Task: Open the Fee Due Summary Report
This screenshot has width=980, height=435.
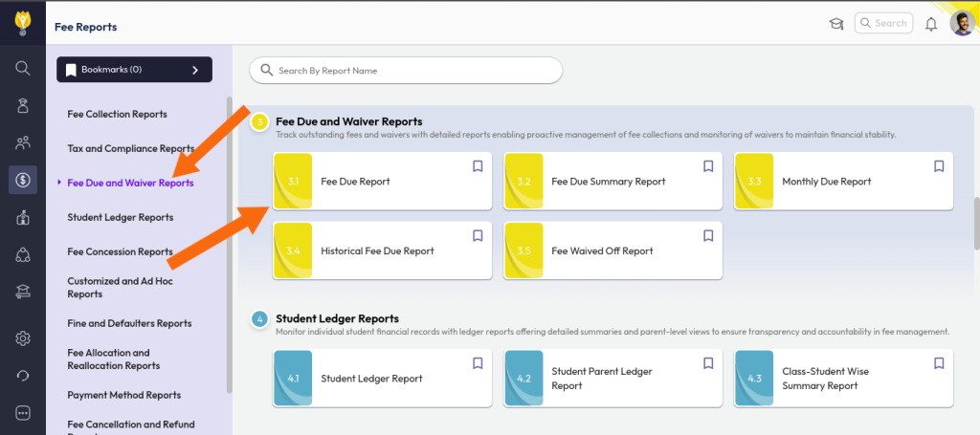Action: pyautogui.click(x=608, y=182)
